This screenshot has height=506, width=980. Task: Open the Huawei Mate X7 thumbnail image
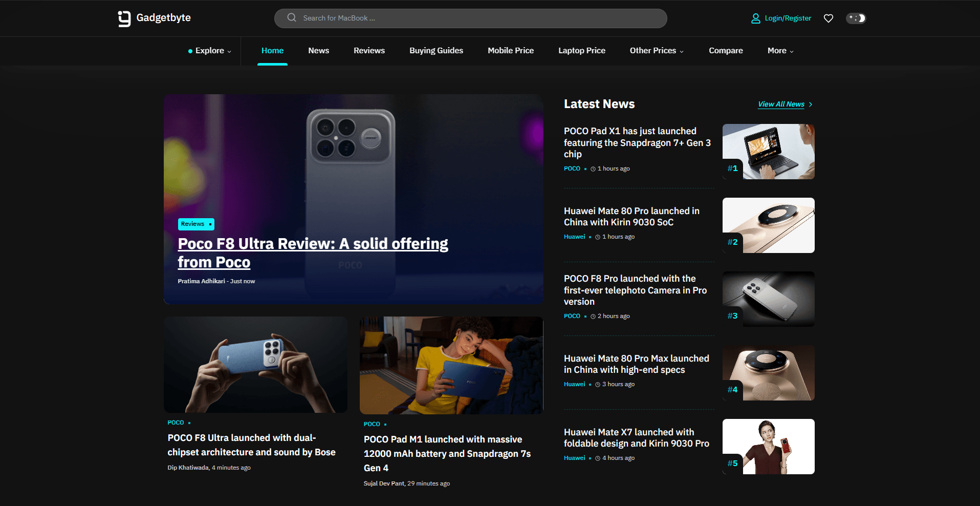click(769, 447)
